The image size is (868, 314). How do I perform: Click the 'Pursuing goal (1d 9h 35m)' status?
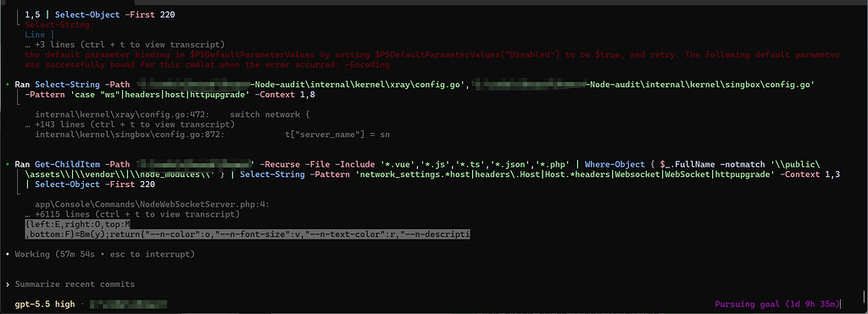[x=778, y=304]
